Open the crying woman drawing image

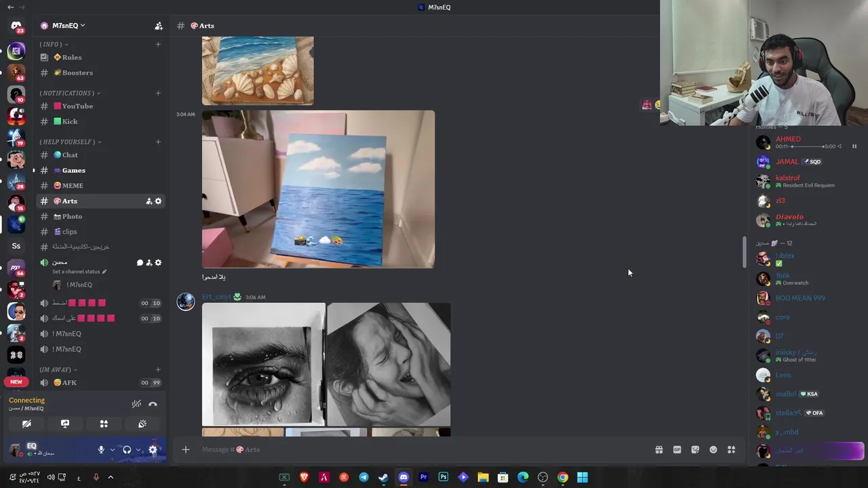point(389,365)
